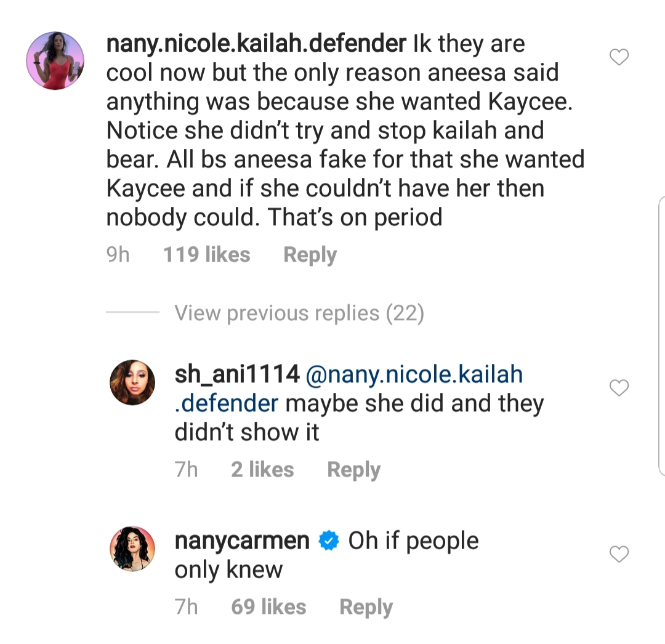Open the nany.nicole.kailah.defender username link
This screenshot has width=665, height=644.
[x=256, y=44]
